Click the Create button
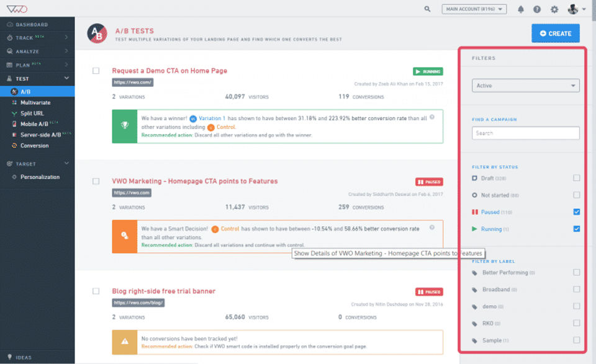 [x=555, y=33]
